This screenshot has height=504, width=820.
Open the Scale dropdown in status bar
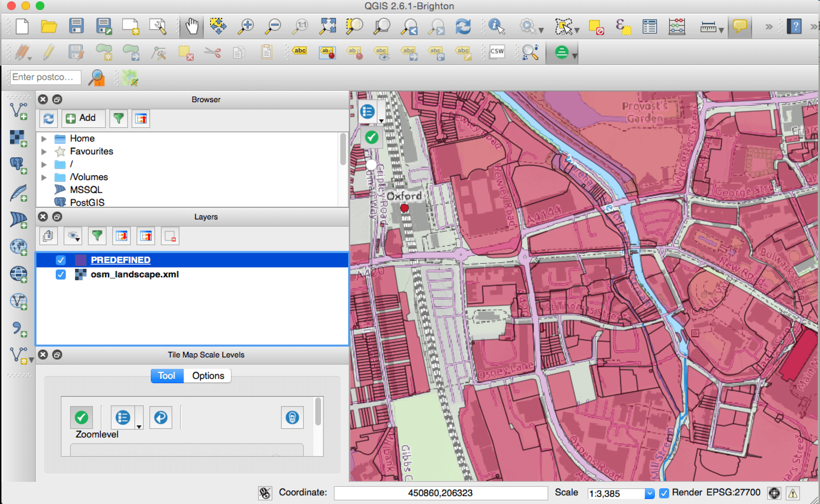(649, 494)
